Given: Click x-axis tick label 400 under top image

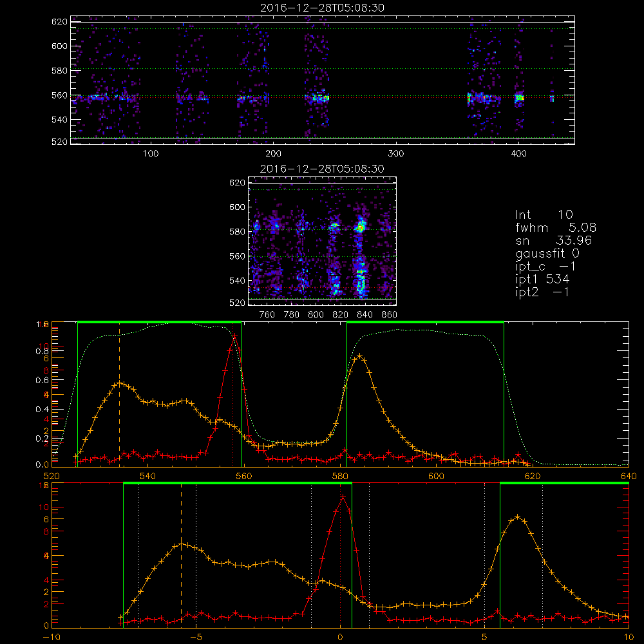Looking at the screenshot, I should click(x=518, y=154).
